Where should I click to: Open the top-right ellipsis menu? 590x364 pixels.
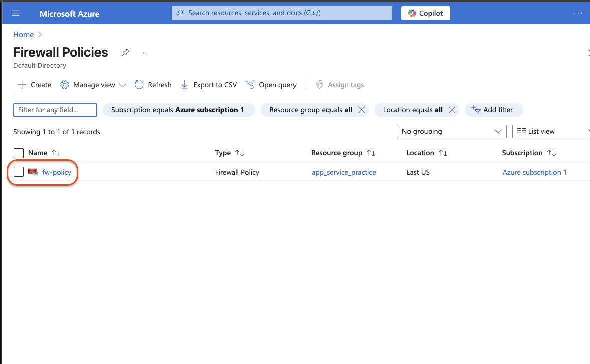pos(578,13)
